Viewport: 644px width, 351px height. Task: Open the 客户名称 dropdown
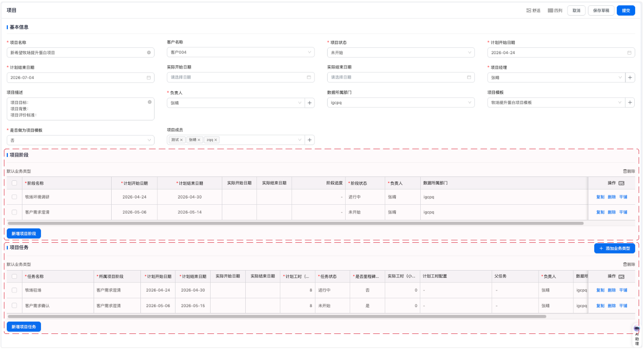click(241, 52)
